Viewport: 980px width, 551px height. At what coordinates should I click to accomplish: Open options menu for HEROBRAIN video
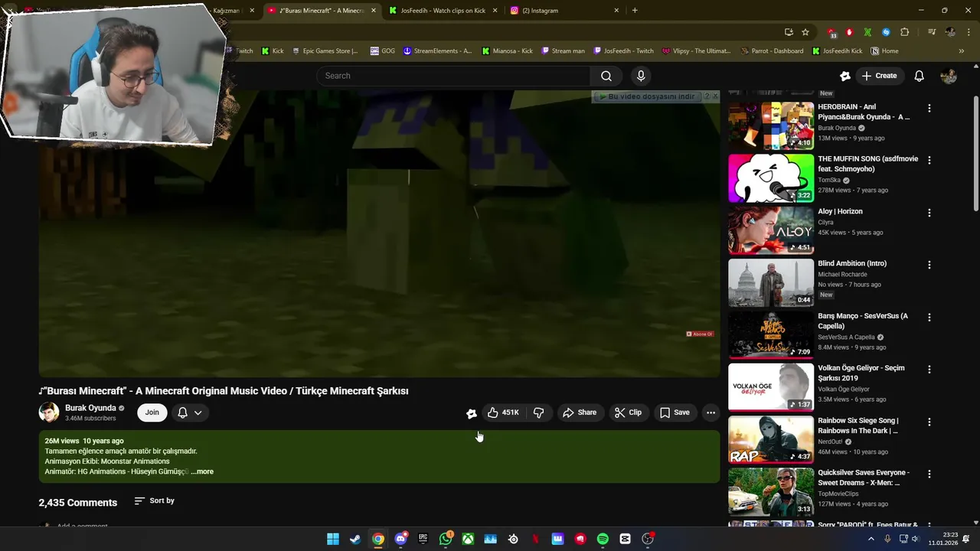pyautogui.click(x=929, y=109)
